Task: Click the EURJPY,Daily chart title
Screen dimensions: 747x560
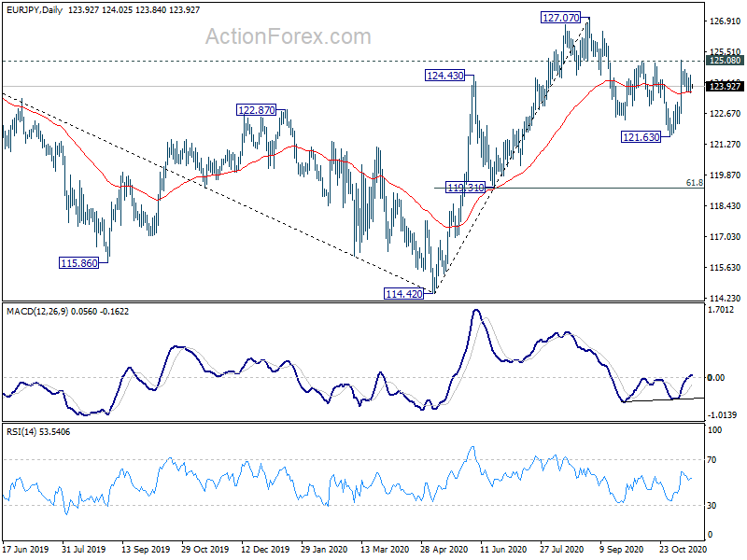Action: pyautogui.click(x=35, y=9)
